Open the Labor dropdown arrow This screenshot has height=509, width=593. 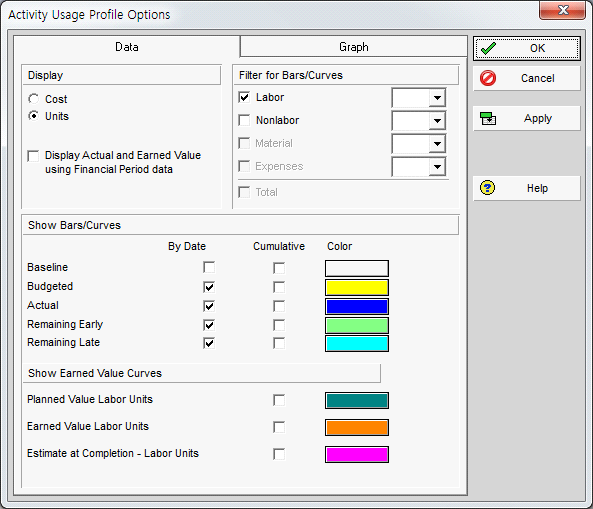click(437, 98)
